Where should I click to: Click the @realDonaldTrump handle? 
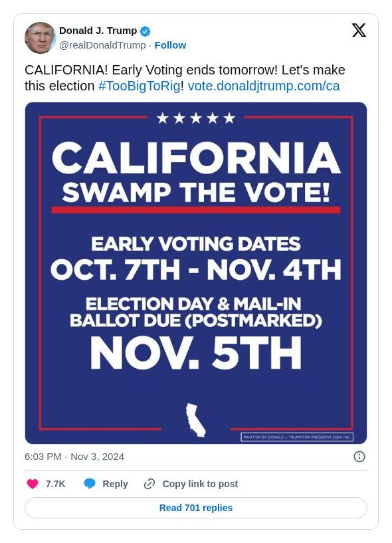pyautogui.click(x=102, y=45)
